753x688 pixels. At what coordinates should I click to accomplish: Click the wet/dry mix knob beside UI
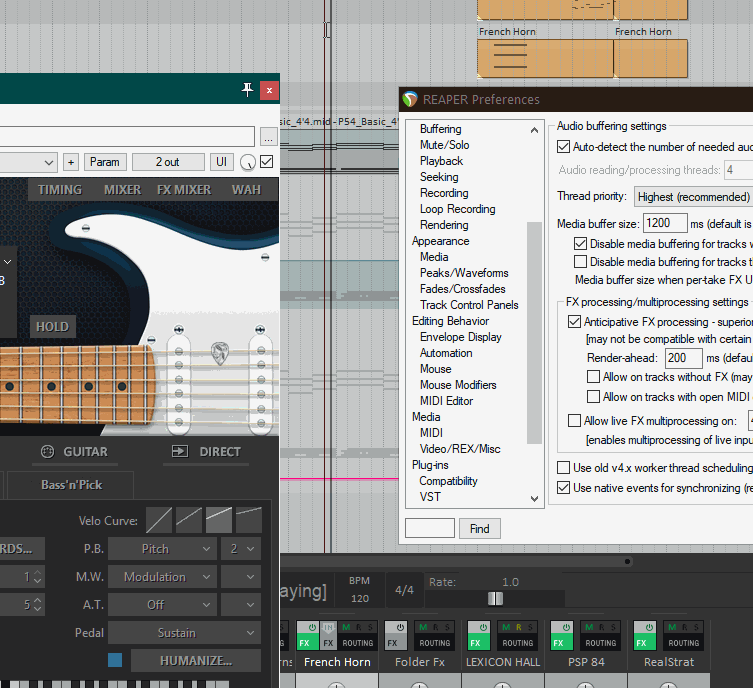[x=247, y=162]
